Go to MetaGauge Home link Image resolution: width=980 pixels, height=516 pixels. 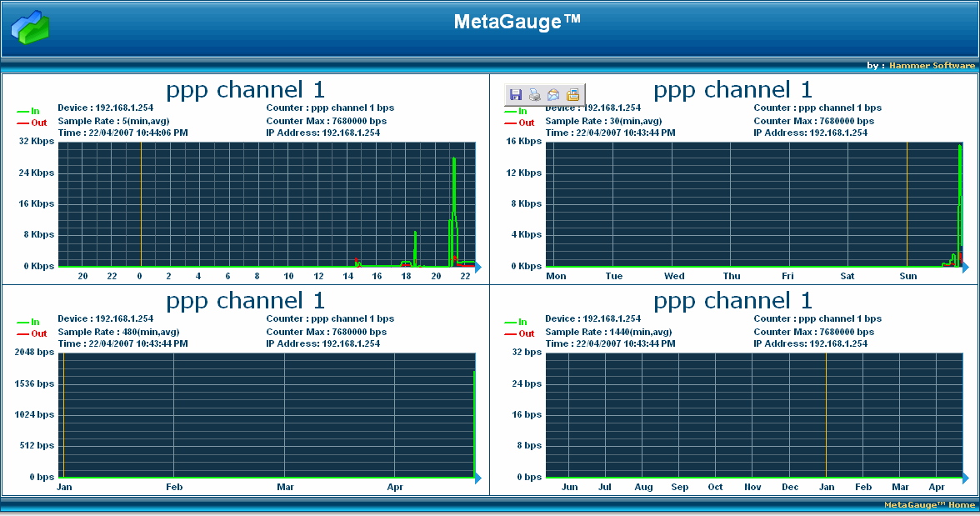pyautogui.click(x=929, y=504)
